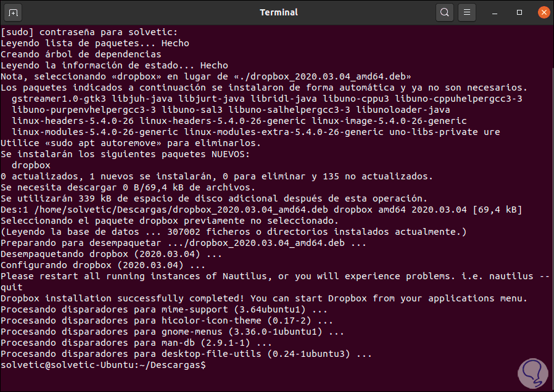Click the "Se necesita descargar 0 B/69,4 kB" line
Viewport: 554px width, 392px height.
click(127, 187)
